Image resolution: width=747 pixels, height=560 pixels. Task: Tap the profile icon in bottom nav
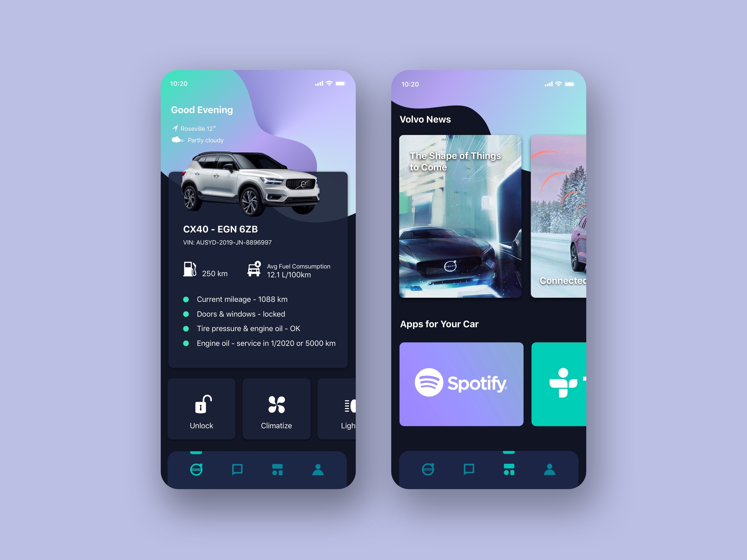[x=318, y=469]
